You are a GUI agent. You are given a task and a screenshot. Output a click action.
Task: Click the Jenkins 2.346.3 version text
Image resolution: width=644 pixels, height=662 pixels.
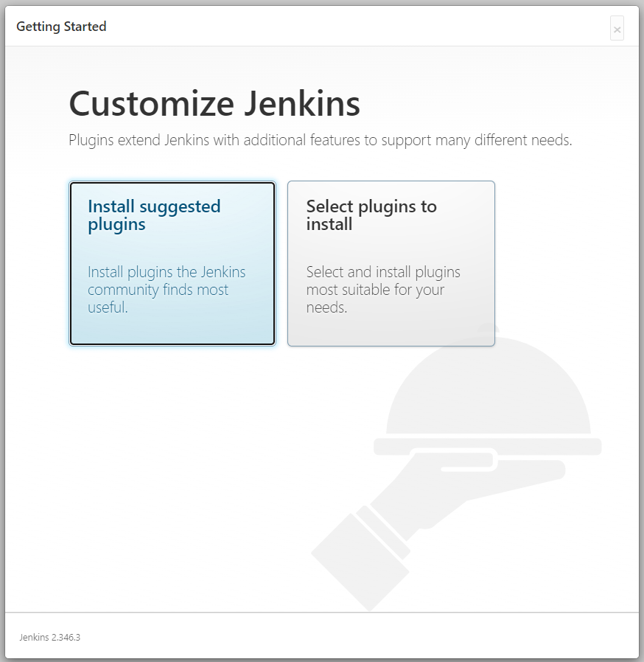click(x=50, y=637)
